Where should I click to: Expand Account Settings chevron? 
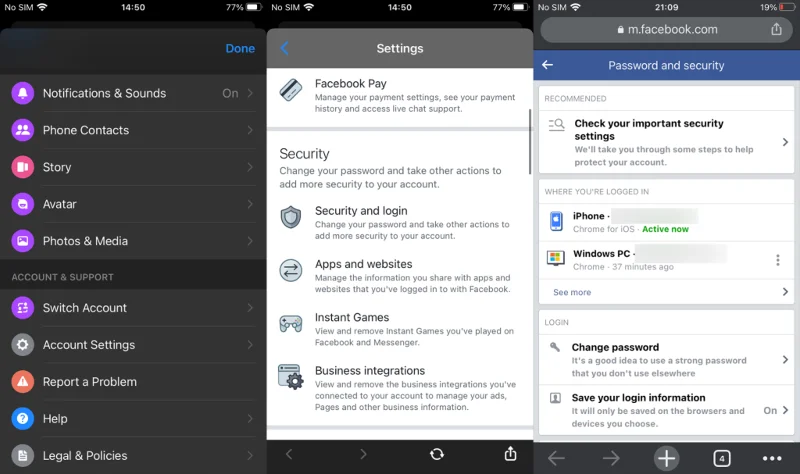250,345
